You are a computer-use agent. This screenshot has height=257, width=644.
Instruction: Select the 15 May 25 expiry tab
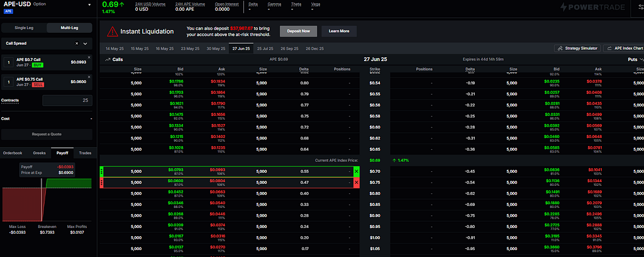click(139, 49)
